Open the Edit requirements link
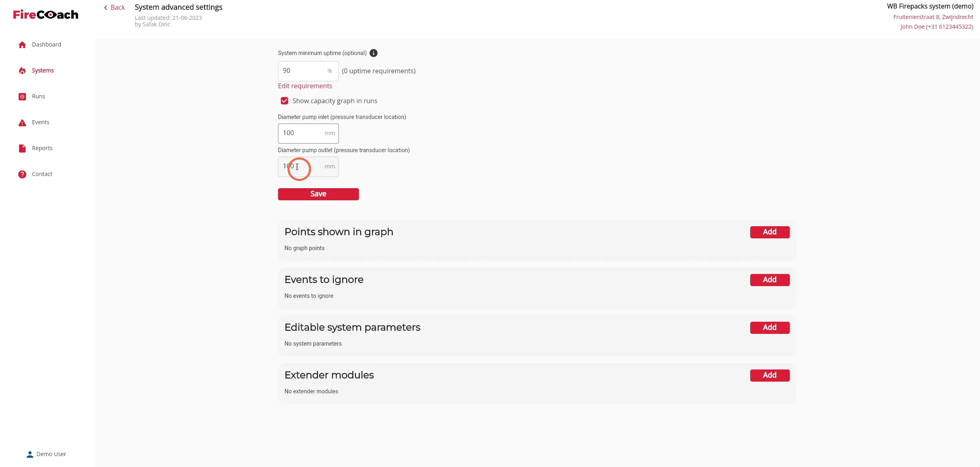This screenshot has height=467, width=980. coord(305,86)
